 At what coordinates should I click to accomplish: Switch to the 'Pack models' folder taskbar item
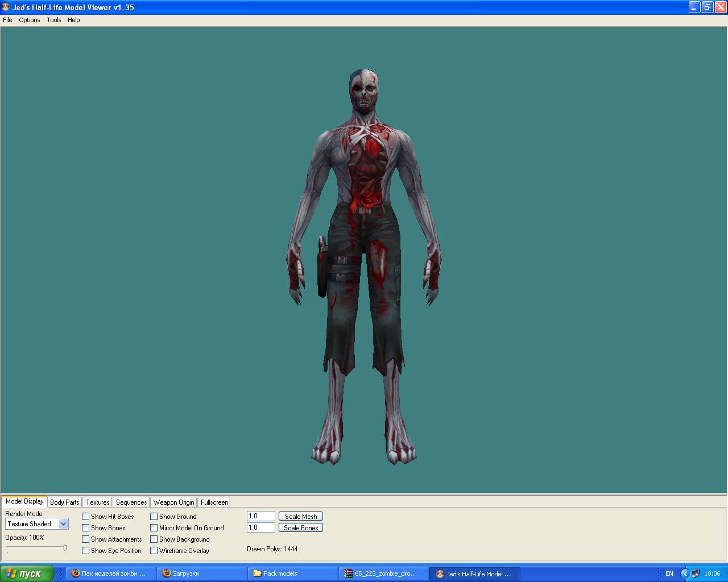pyautogui.click(x=293, y=573)
